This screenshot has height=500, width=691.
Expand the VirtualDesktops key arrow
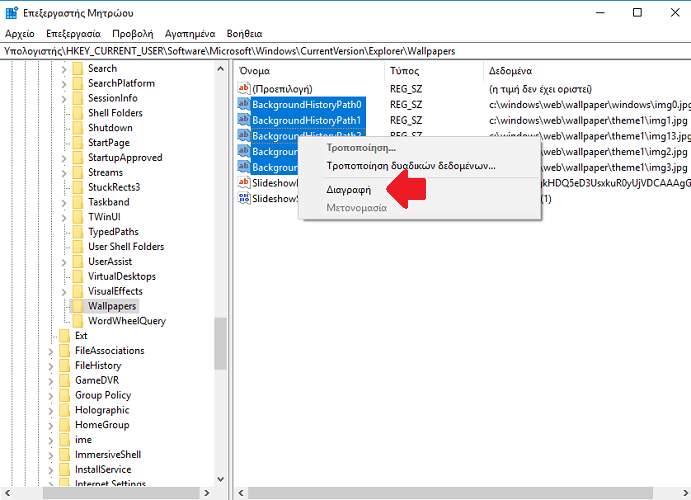(64, 277)
